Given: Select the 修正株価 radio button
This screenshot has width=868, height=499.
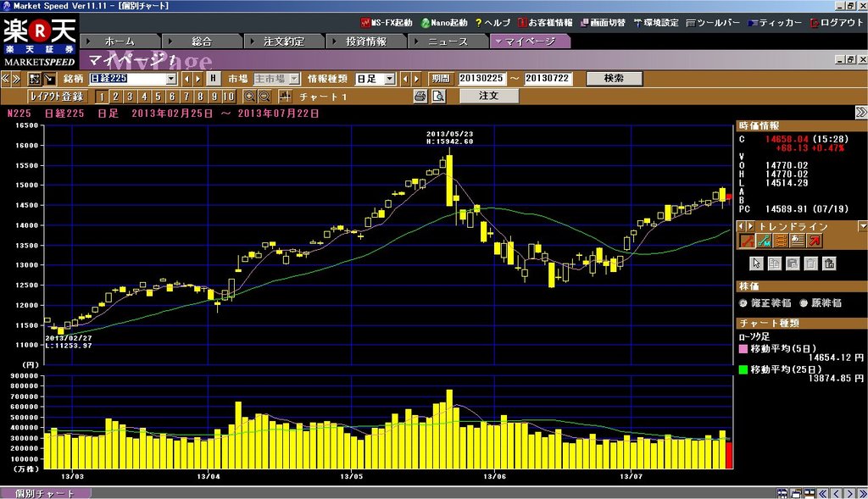Looking at the screenshot, I should pos(743,302).
